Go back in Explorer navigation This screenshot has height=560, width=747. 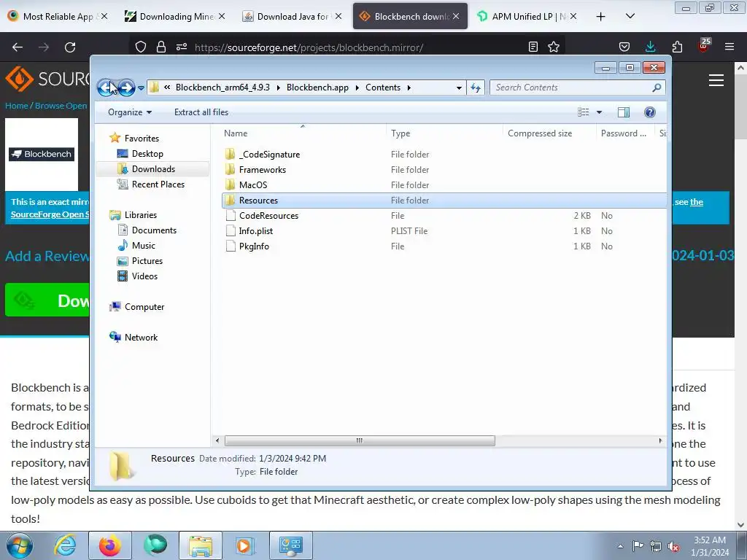point(106,87)
